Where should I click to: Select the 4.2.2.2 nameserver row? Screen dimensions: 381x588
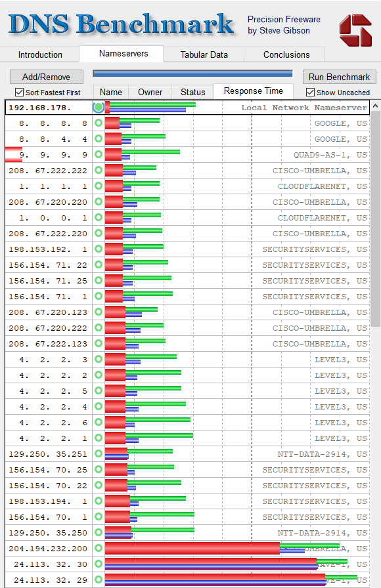[187, 375]
